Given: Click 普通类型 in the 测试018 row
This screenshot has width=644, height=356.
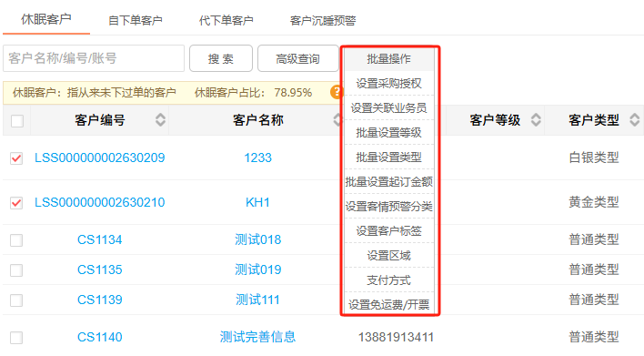Looking at the screenshot, I should [x=594, y=239].
